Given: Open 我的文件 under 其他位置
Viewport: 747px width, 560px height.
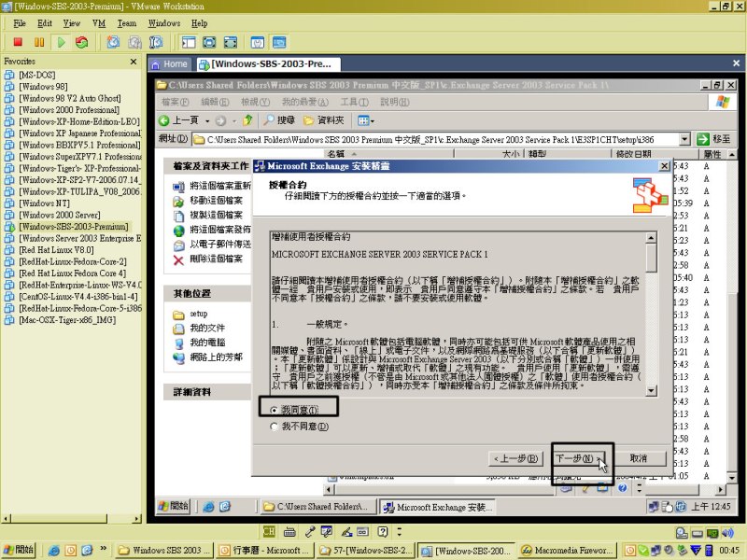Looking at the screenshot, I should tap(207, 329).
